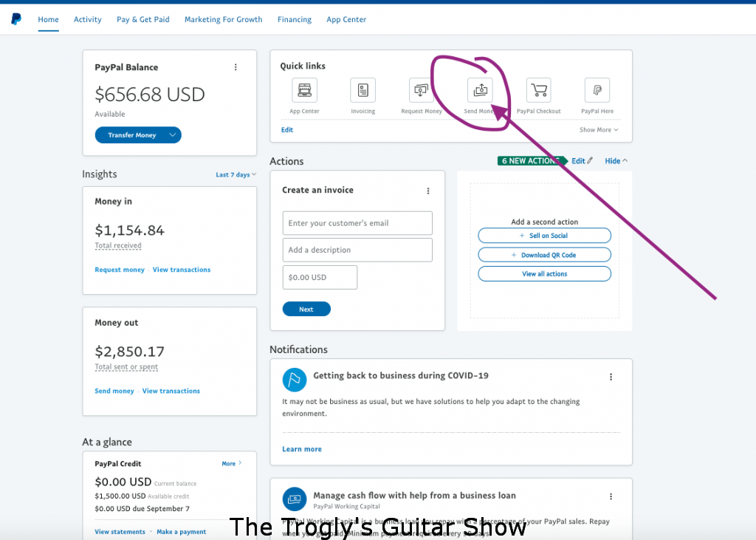Click Total received label
The image size is (756, 540).
(118, 245)
